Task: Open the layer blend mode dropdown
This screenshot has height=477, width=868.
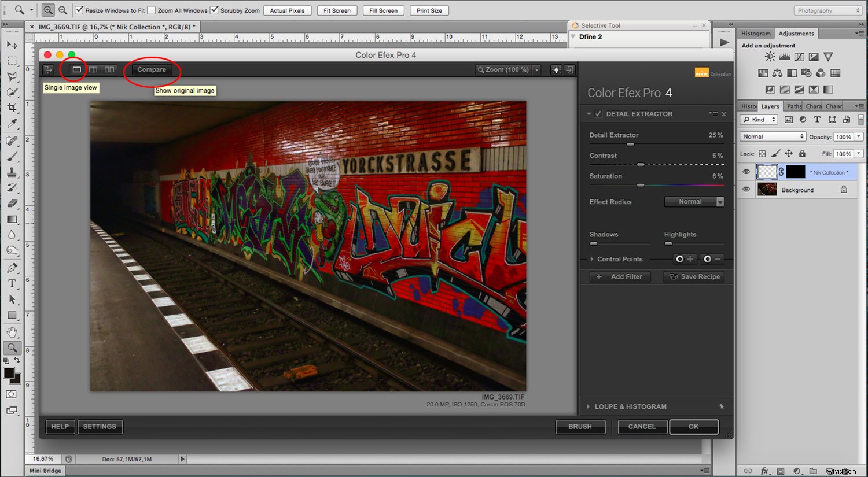Action: click(772, 136)
